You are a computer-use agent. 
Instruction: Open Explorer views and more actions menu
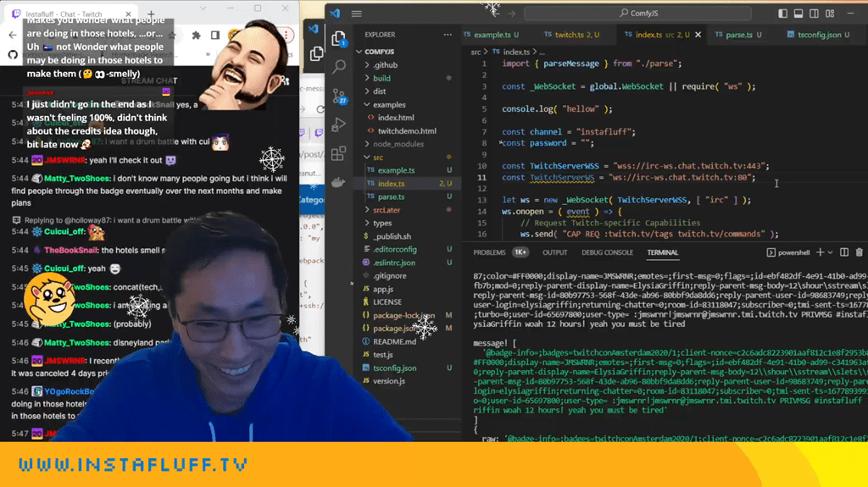[x=448, y=35]
